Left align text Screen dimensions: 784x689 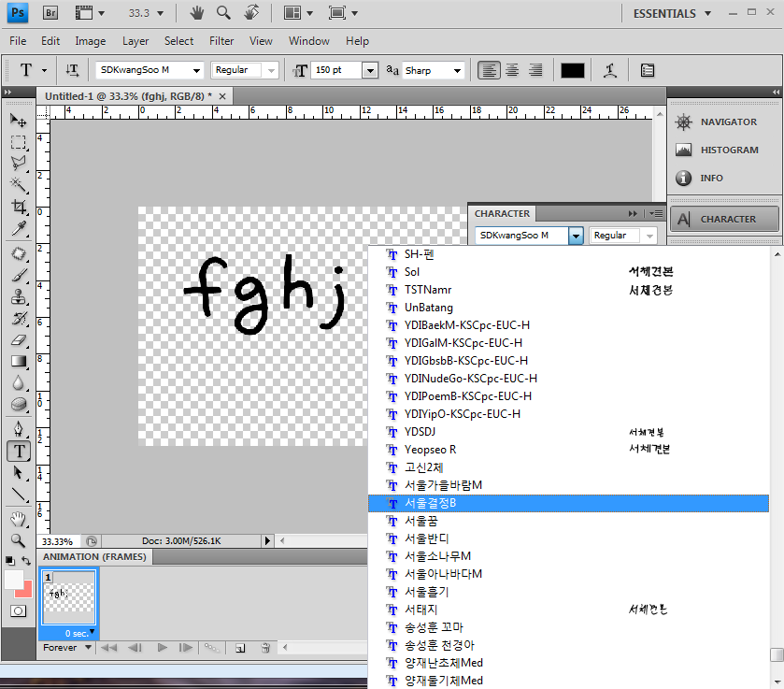pos(489,70)
